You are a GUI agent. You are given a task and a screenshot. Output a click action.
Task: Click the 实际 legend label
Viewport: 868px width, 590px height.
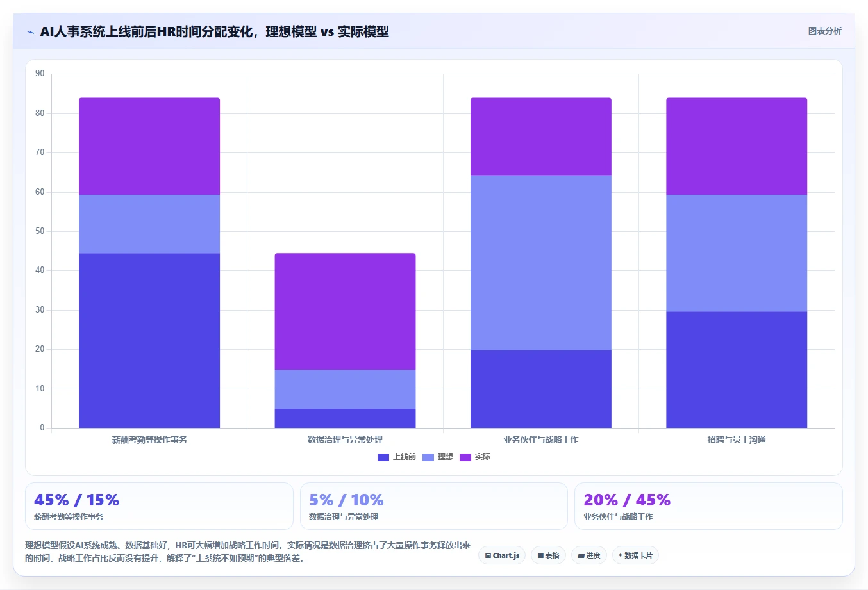pyautogui.click(x=483, y=457)
